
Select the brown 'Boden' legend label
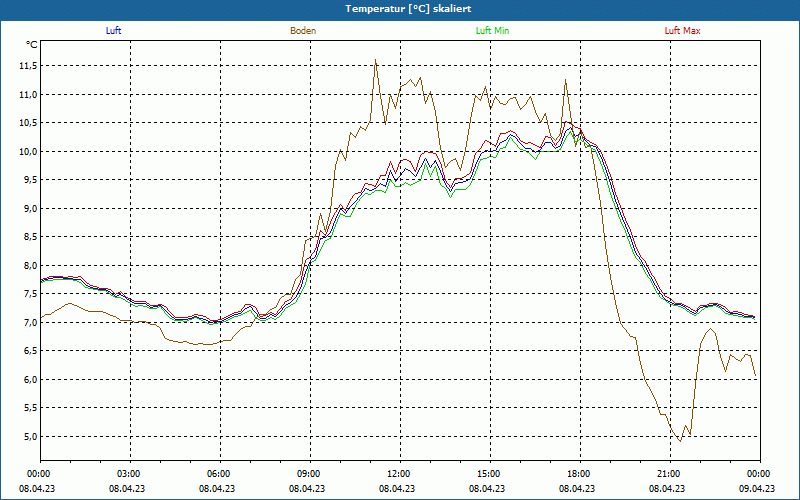click(x=303, y=31)
